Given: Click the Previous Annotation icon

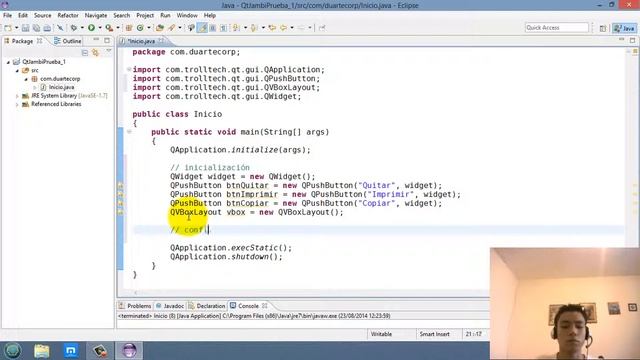Looking at the screenshot, I should click(x=253, y=28).
